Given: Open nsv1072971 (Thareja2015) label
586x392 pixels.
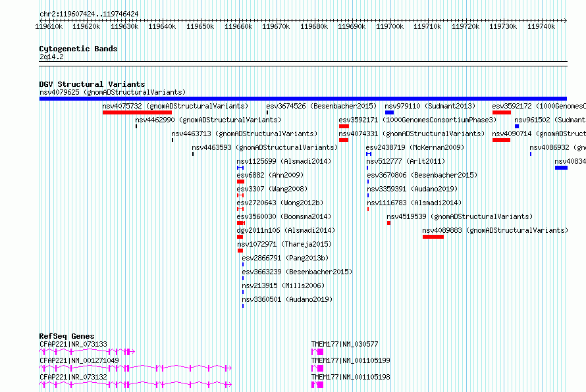Looking at the screenshot, I should (x=284, y=244).
